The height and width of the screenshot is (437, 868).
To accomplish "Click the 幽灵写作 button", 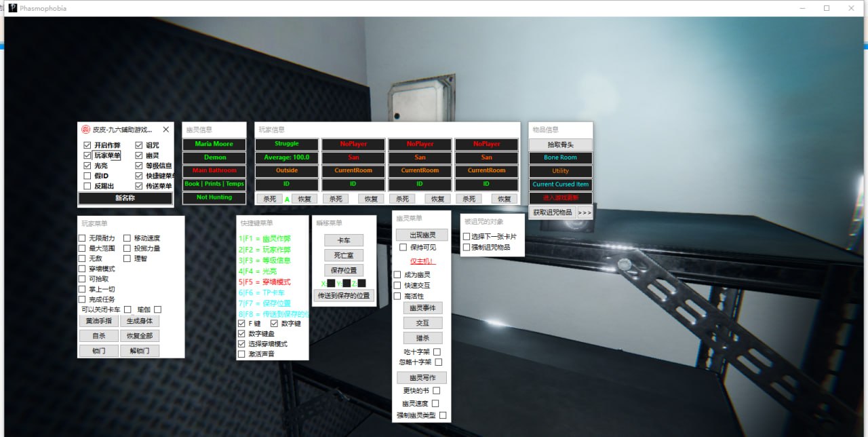I will [422, 378].
